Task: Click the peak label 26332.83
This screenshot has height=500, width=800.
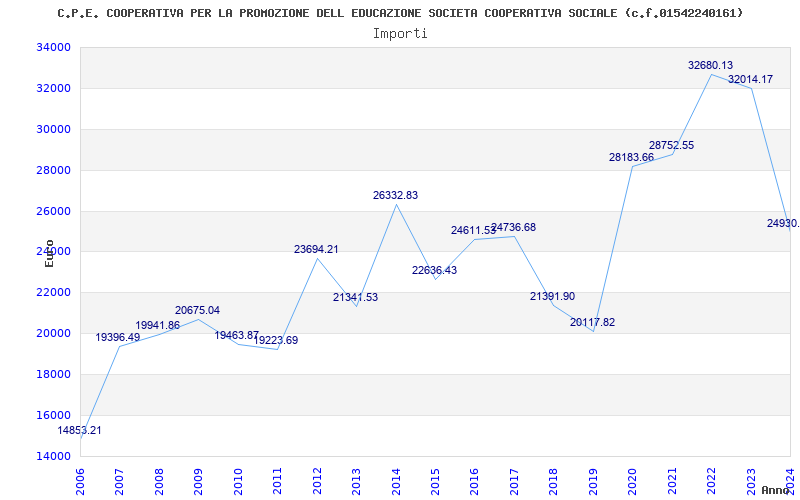Action: click(x=395, y=195)
